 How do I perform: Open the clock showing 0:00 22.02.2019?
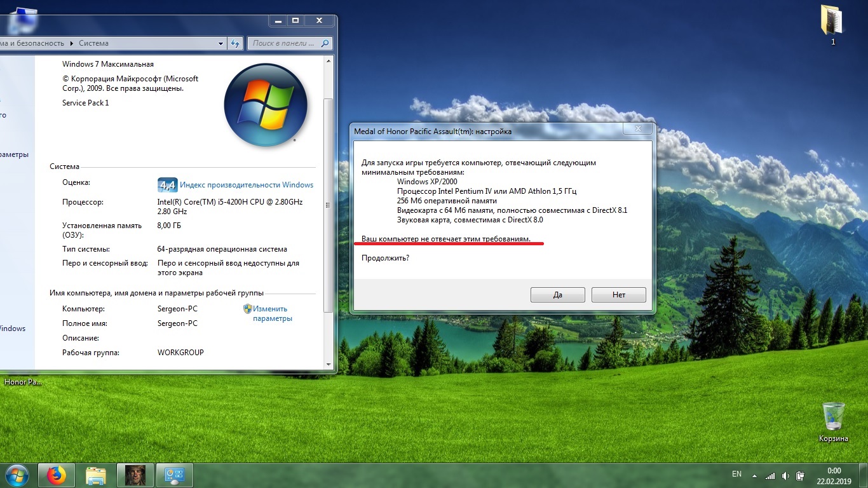(834, 475)
